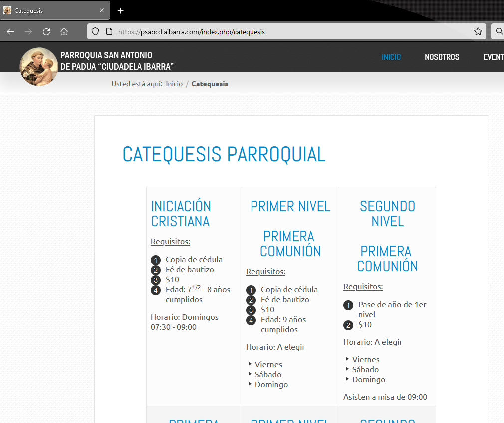
Task: Click the Domingo item under Segundo Nivel
Action: 369,379
